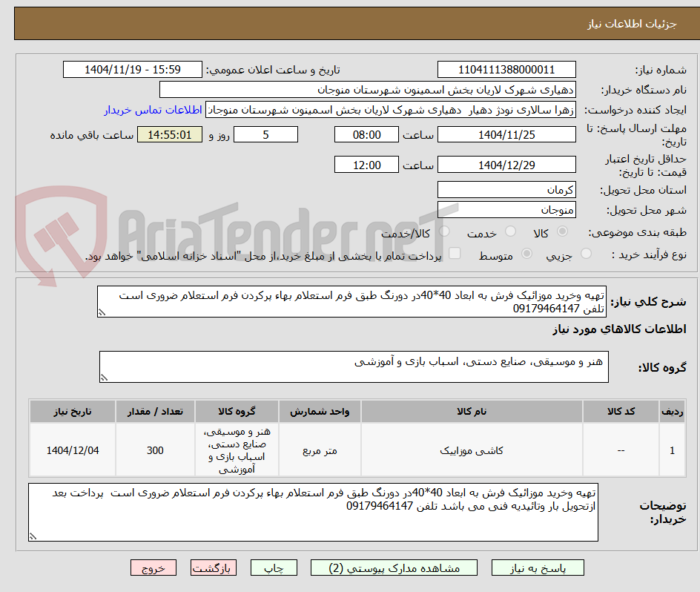This screenshot has height=592, width=700.
Task: Click the چاپ print button
Action: [x=274, y=568]
